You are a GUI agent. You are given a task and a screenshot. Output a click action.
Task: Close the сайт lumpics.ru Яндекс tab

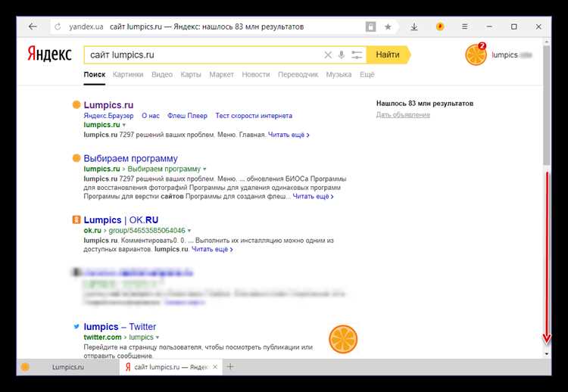215,367
